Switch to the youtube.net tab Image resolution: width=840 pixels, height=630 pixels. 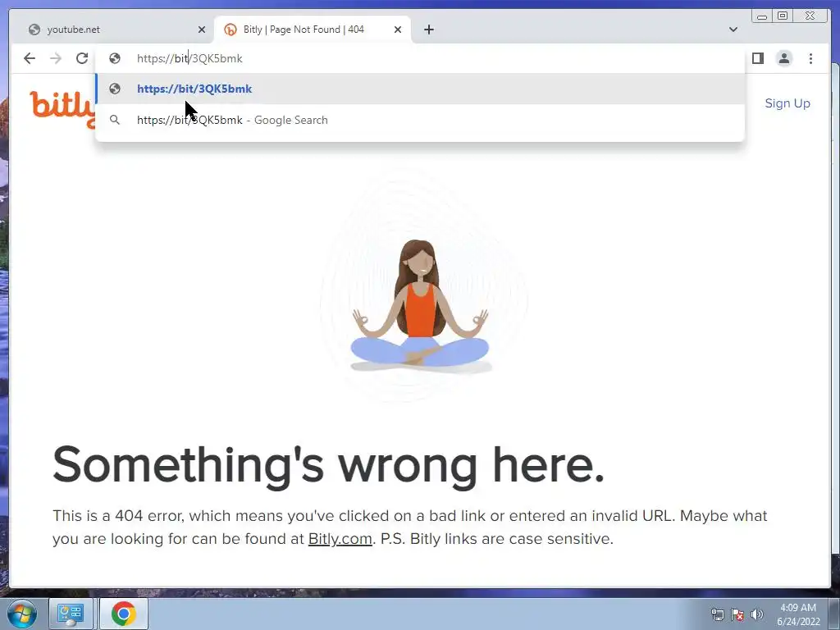pos(112,30)
